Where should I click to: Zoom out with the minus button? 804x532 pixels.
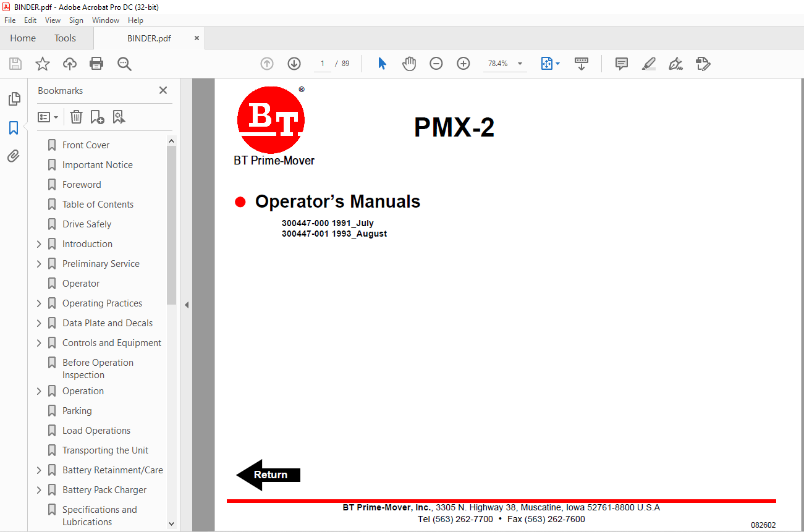pos(436,64)
